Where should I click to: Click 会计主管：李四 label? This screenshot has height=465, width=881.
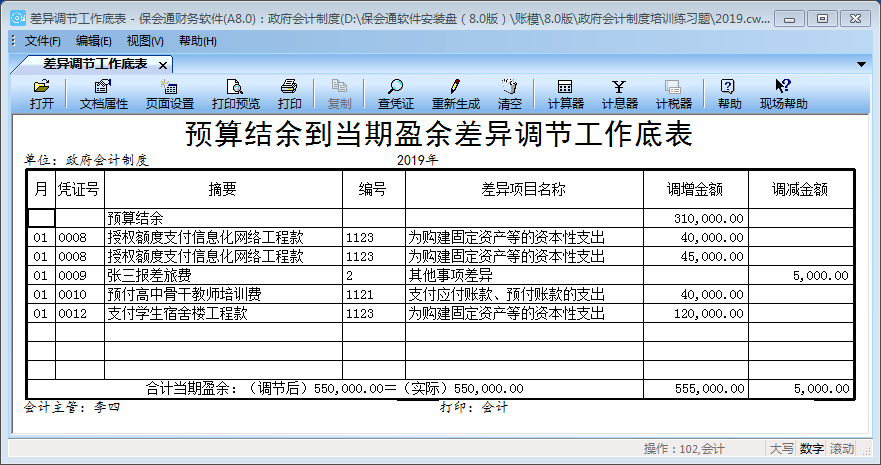pyautogui.click(x=72, y=407)
